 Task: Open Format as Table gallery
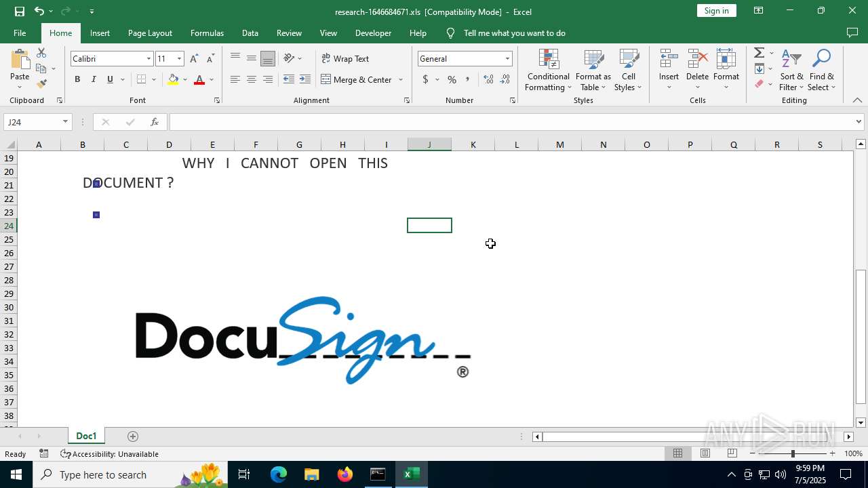[593, 70]
